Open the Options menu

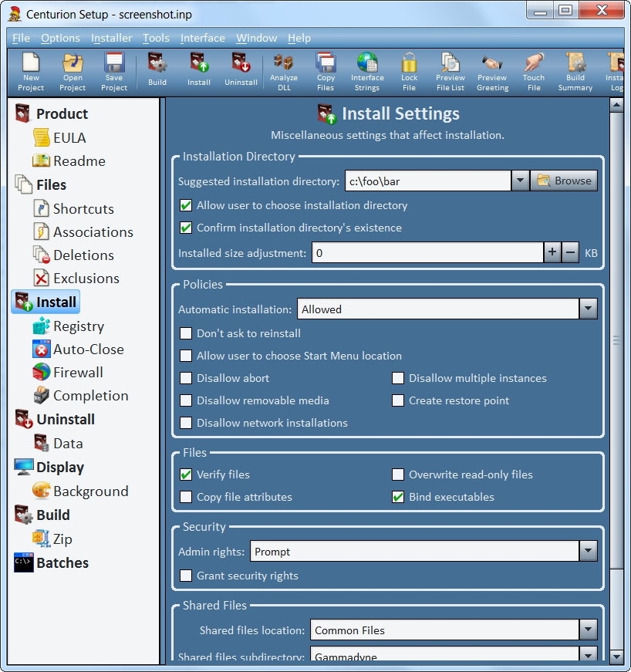(60, 38)
